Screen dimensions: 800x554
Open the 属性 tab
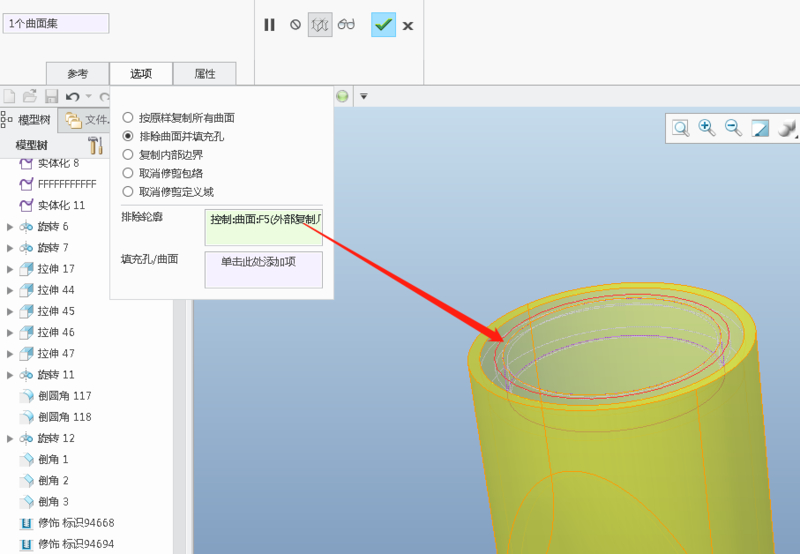pos(204,74)
